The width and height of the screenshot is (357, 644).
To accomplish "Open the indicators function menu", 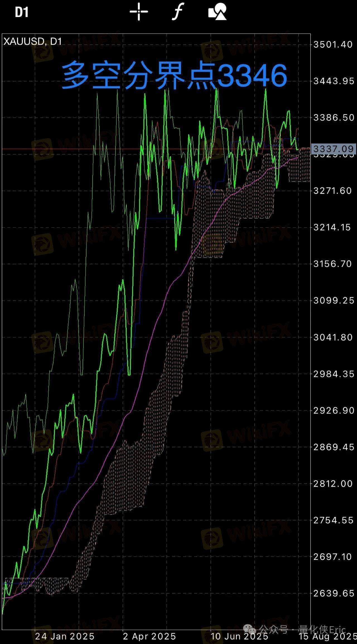I will [x=178, y=12].
